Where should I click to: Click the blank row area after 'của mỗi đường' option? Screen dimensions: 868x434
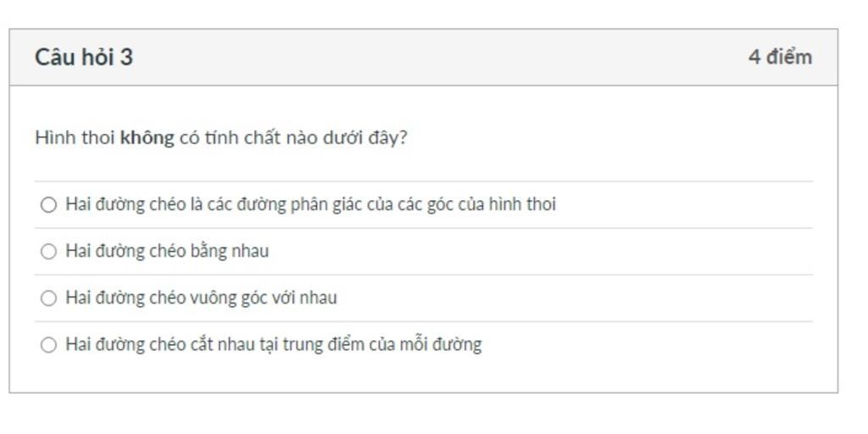[647, 345]
